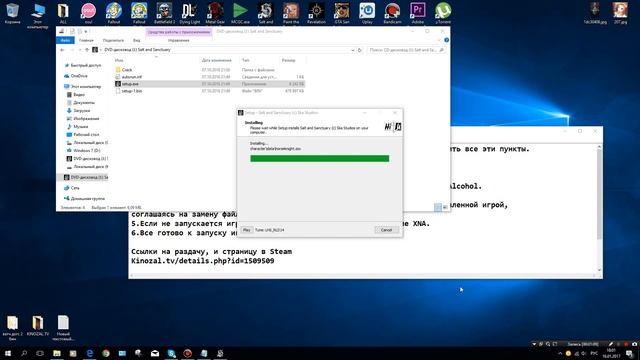The width and height of the screenshot is (640, 360).
Task: Select This PC in navigation pane
Action: (83, 87)
